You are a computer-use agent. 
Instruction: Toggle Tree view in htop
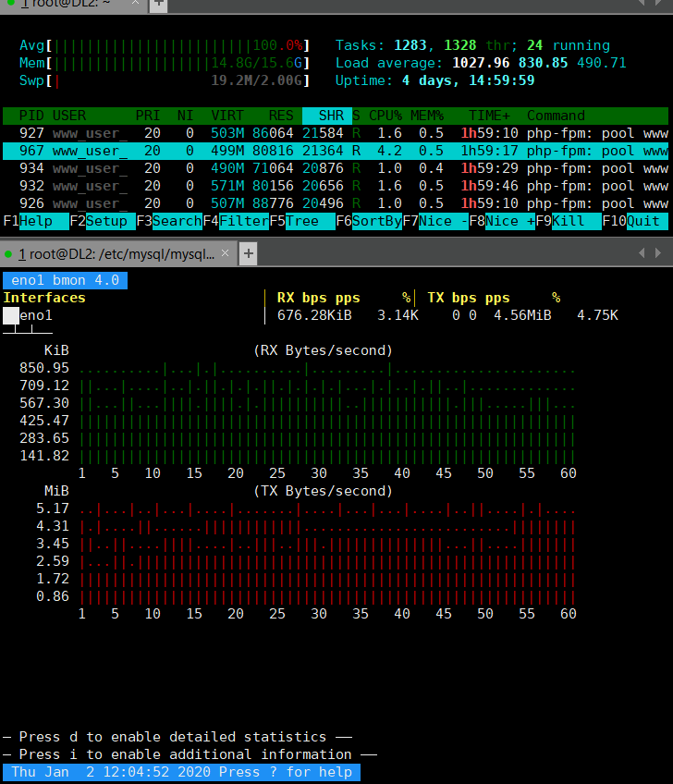pyautogui.click(x=310, y=221)
